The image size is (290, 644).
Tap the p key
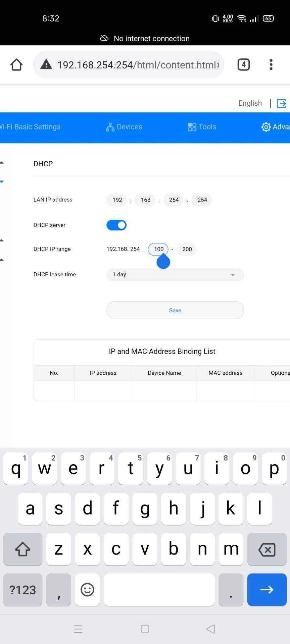(274, 468)
